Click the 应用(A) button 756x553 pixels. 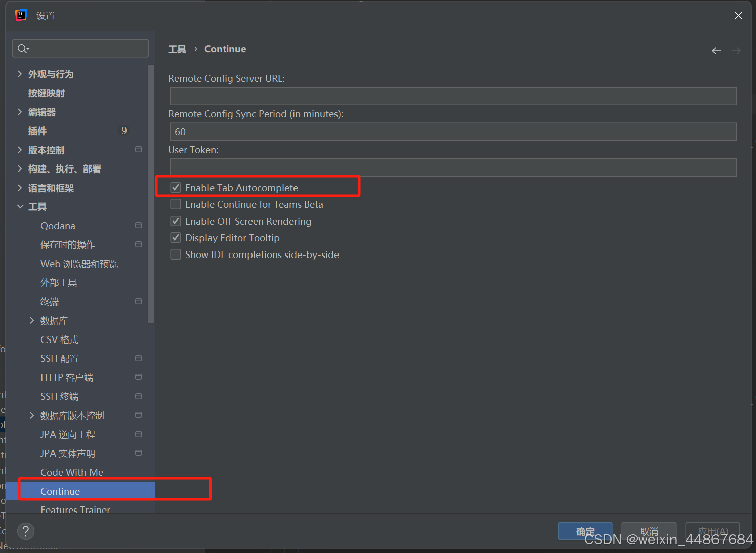tap(712, 531)
